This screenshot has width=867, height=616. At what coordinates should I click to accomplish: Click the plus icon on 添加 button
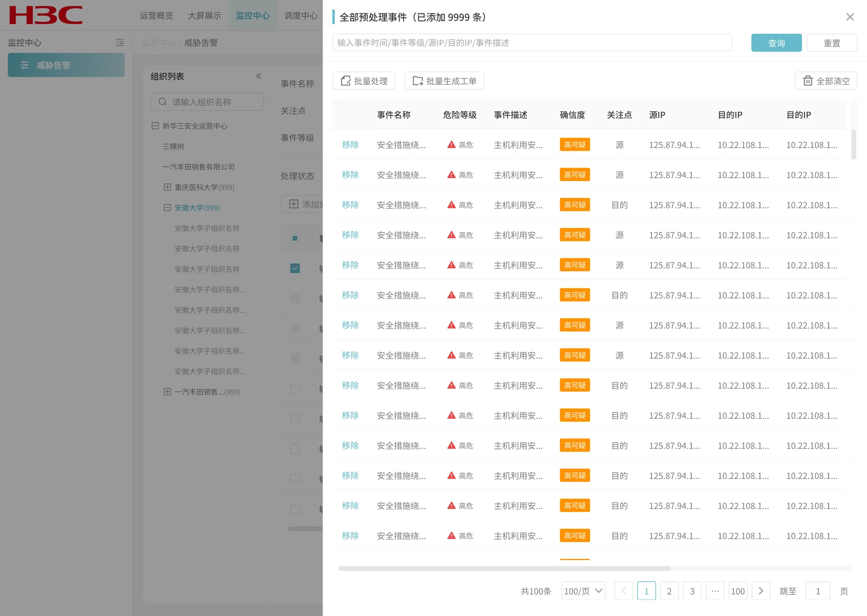pos(293,204)
